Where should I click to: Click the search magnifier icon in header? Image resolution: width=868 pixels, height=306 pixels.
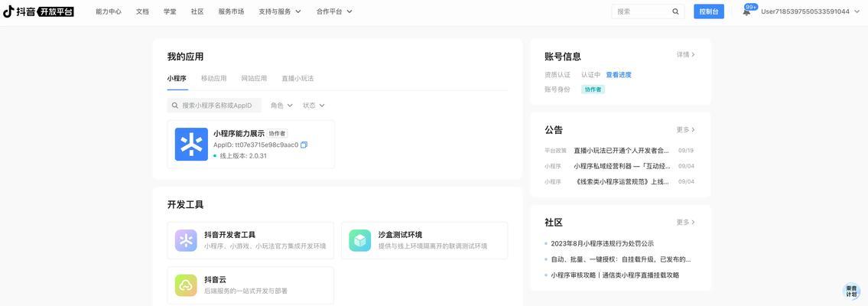[675, 11]
